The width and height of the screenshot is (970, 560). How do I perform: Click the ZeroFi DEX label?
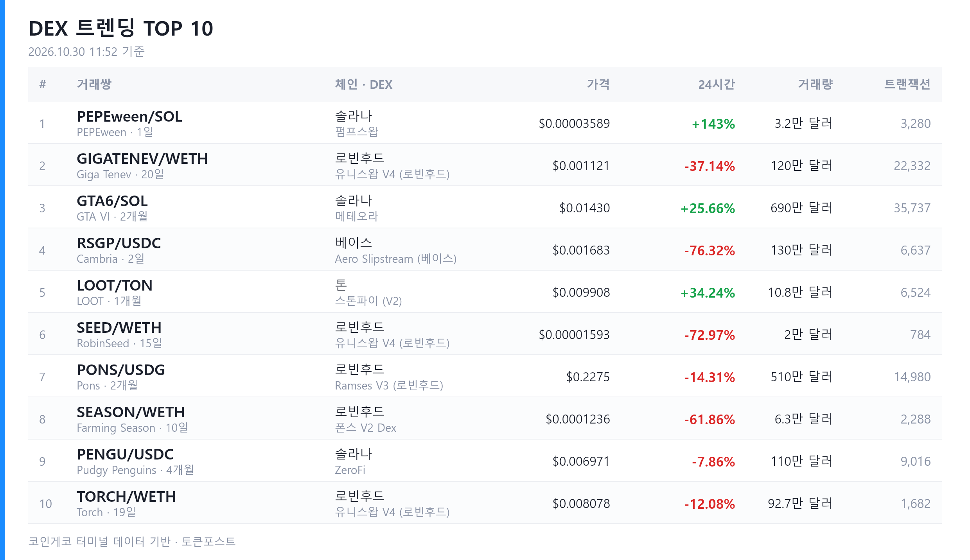(x=350, y=470)
